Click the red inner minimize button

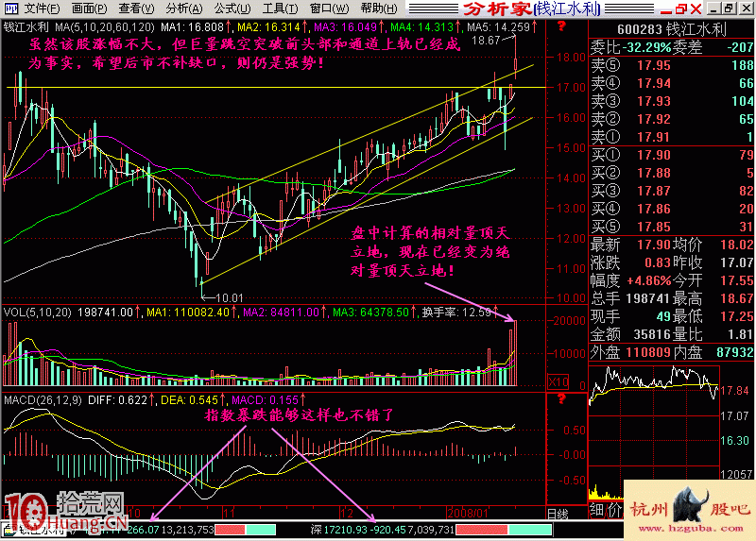[666, 9]
